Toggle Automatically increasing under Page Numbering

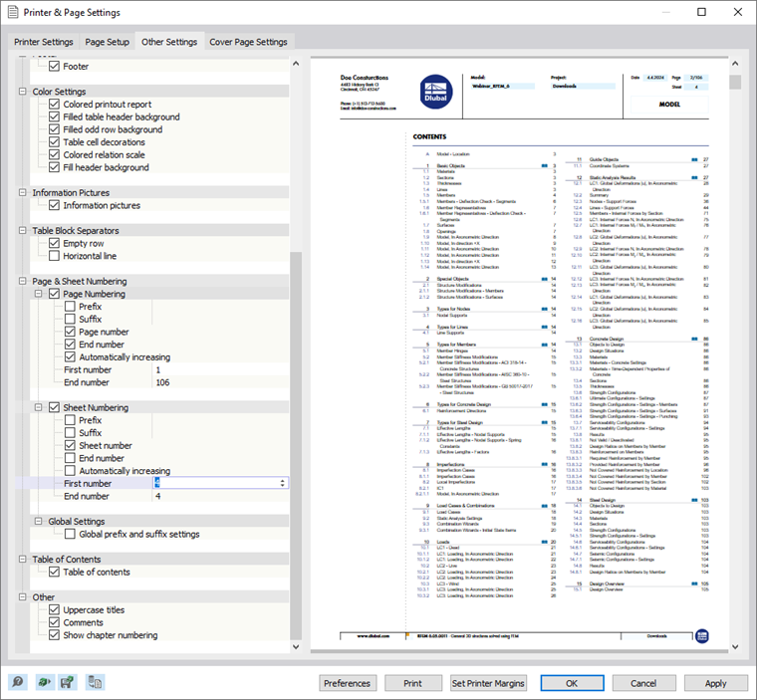(x=70, y=357)
